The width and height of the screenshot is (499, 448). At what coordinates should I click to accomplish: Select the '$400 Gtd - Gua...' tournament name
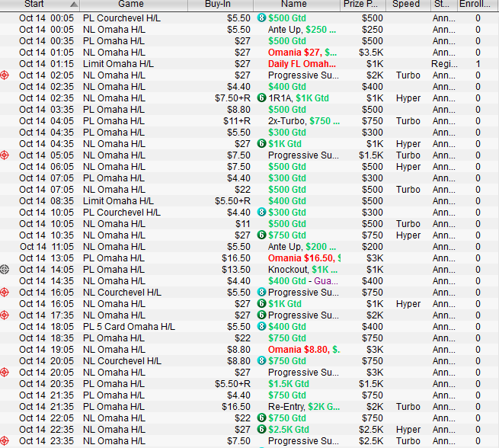[303, 281]
